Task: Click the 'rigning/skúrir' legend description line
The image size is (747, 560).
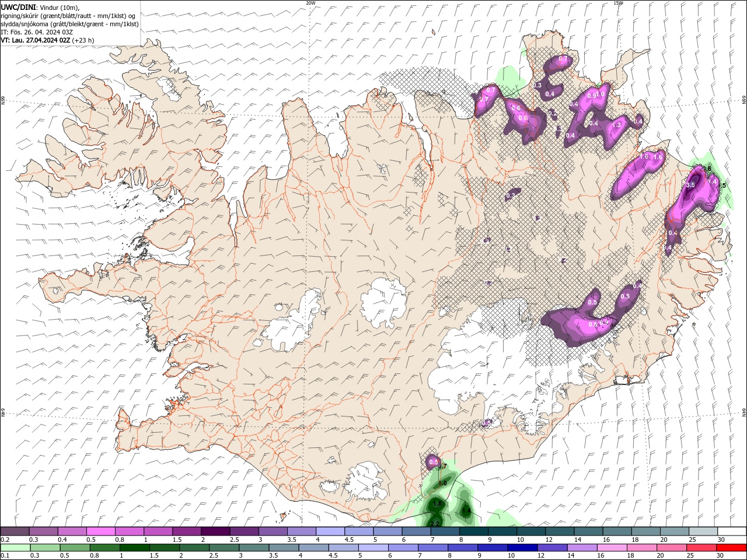Action: (x=68, y=15)
